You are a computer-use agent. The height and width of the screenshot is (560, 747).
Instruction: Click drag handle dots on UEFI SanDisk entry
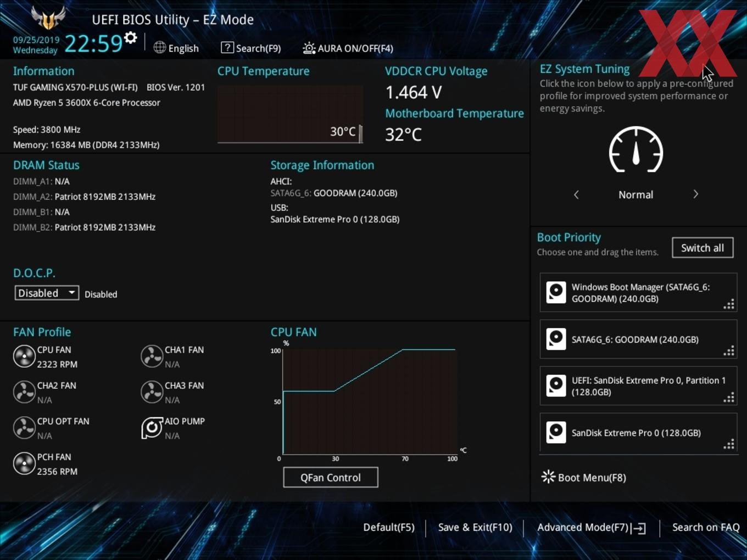[x=729, y=398]
